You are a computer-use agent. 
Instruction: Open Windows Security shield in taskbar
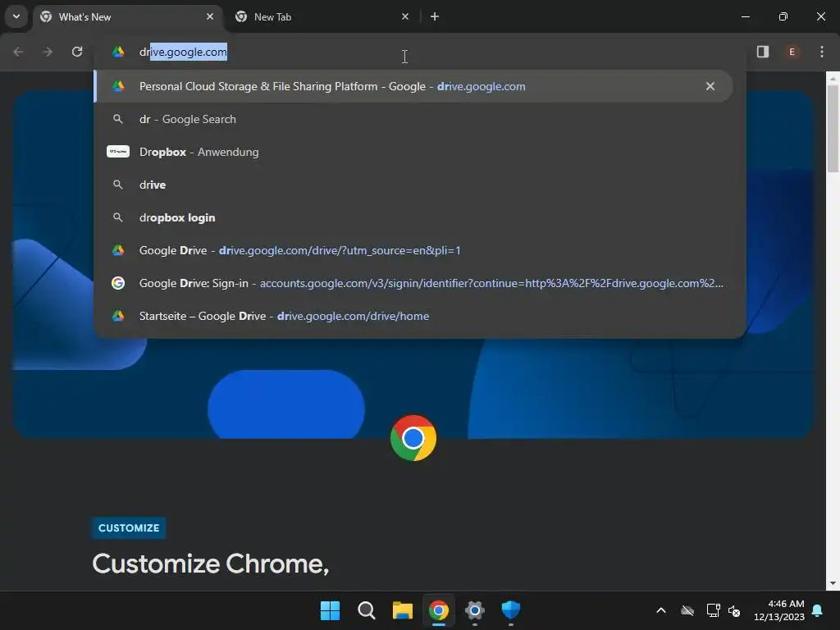click(510, 610)
